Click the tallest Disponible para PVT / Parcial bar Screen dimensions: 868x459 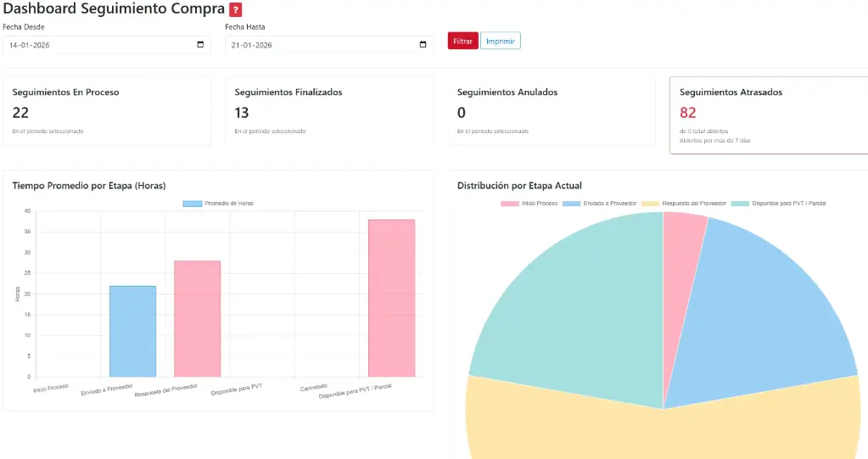[x=391, y=297]
